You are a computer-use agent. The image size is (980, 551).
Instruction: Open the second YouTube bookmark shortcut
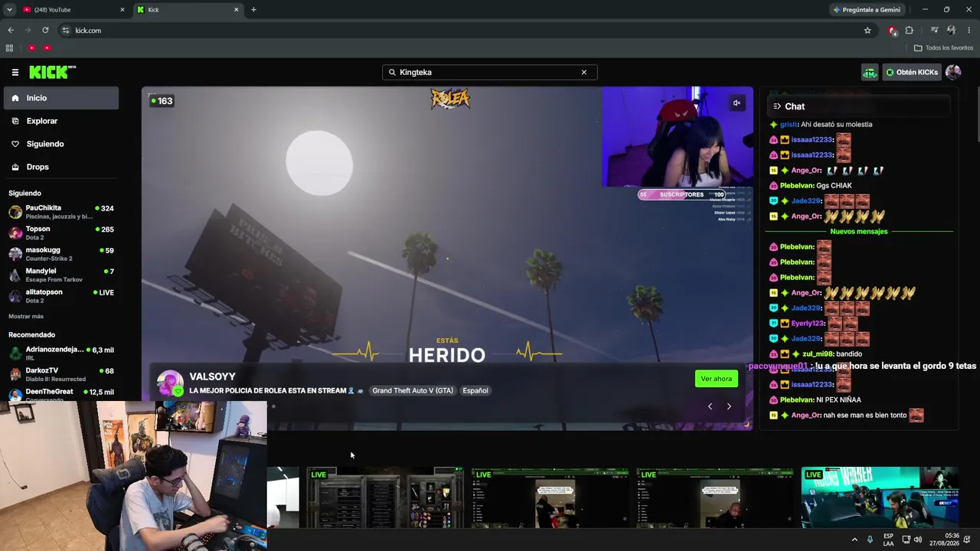47,47
